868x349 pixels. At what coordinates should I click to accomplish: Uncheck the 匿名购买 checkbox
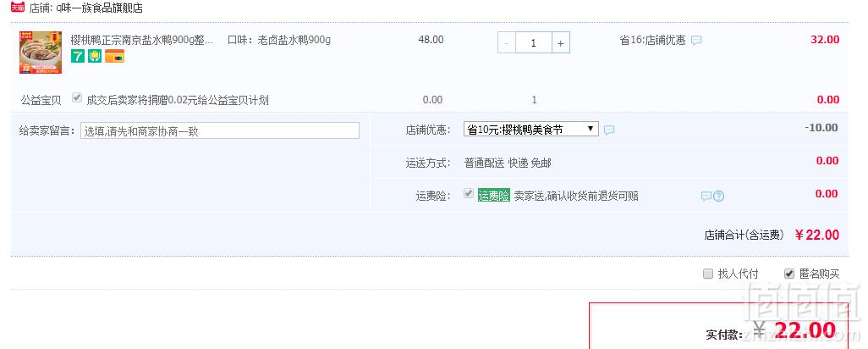(789, 274)
